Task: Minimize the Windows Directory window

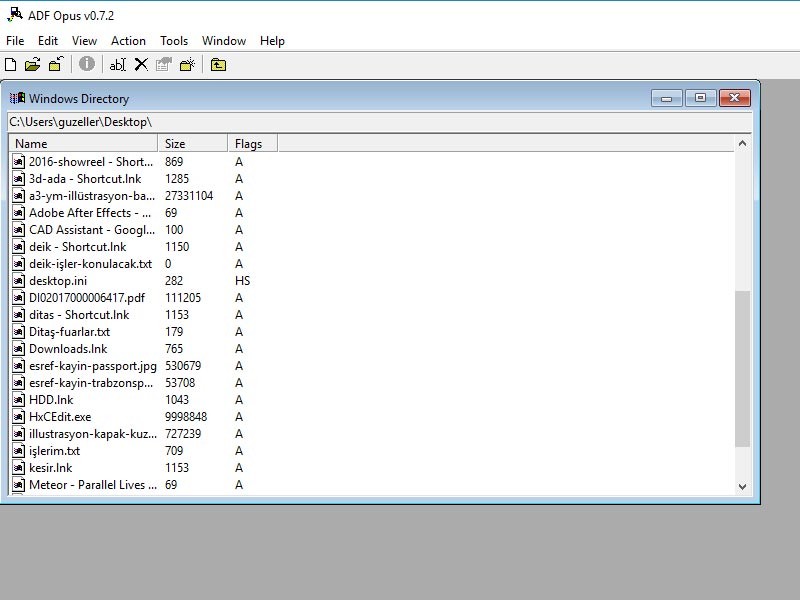Action: (x=666, y=98)
